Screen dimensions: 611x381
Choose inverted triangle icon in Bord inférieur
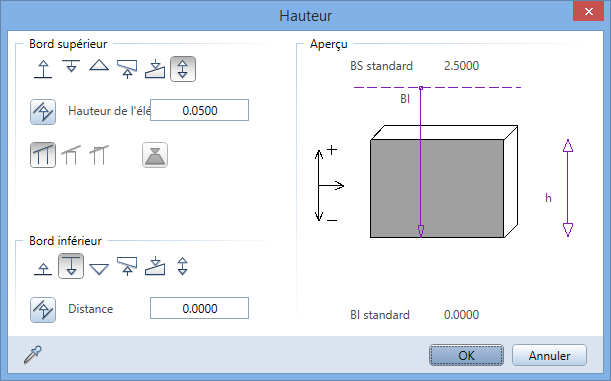point(99,269)
